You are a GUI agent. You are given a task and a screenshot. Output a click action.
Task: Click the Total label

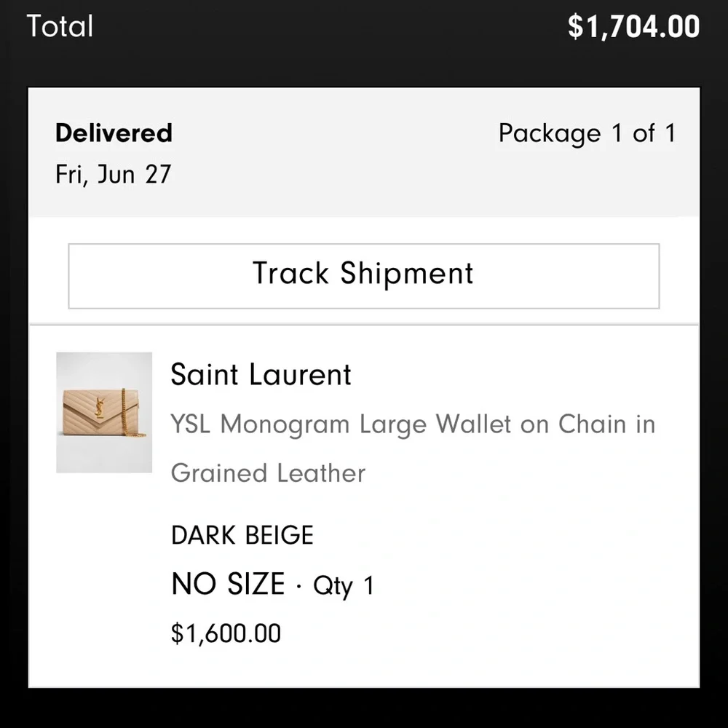pyautogui.click(x=60, y=26)
